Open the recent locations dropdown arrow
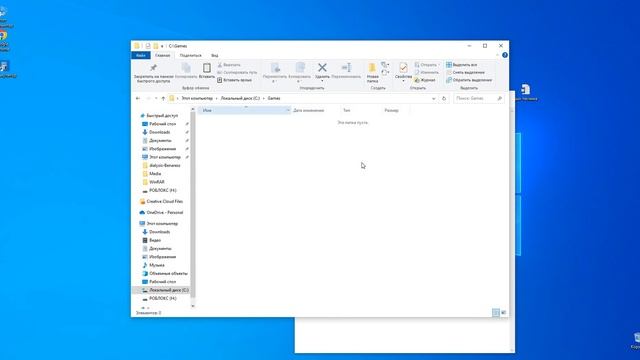The height and width of the screenshot is (360, 640). (156, 98)
